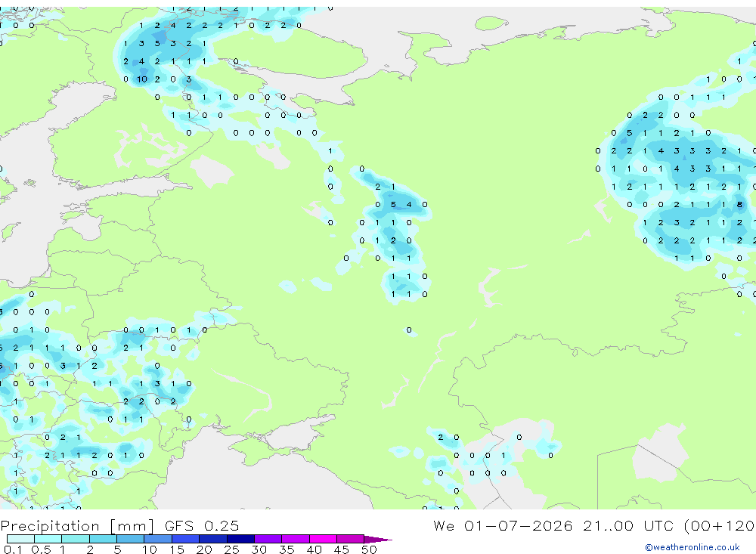Select the 30–35 mm legend swatch
This screenshot has width=756, height=554.
[268, 539]
